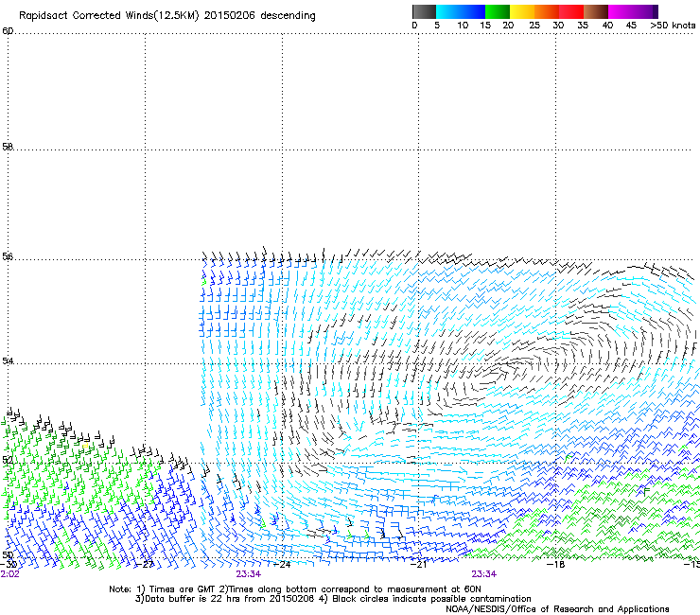Click the yellow 20-25 knots legend color

(522, 11)
